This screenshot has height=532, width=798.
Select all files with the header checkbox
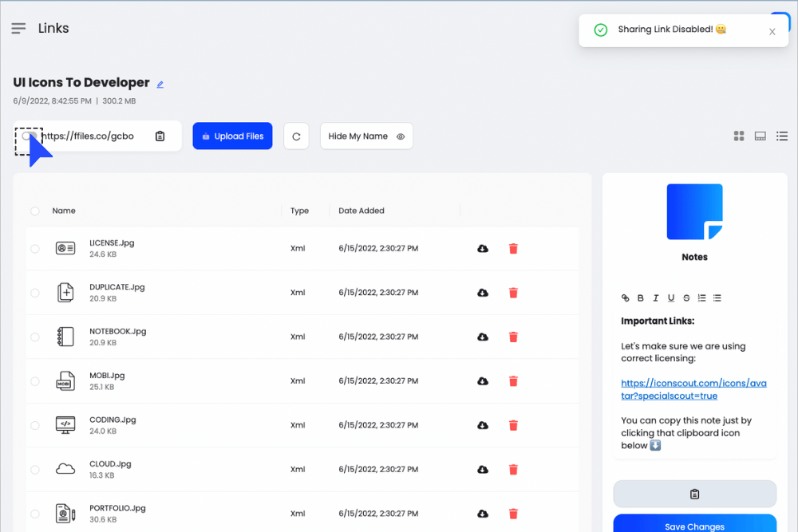(x=34, y=211)
